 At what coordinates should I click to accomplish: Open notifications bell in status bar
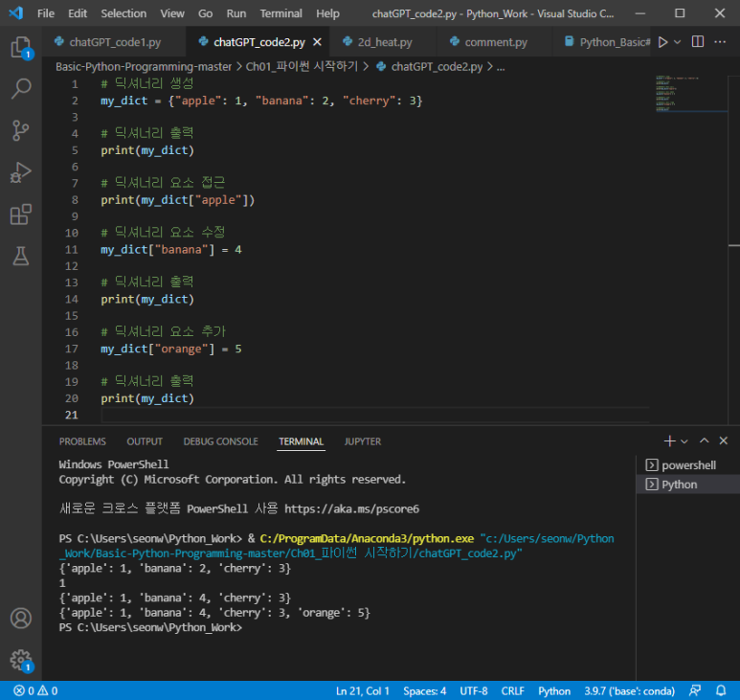721,690
